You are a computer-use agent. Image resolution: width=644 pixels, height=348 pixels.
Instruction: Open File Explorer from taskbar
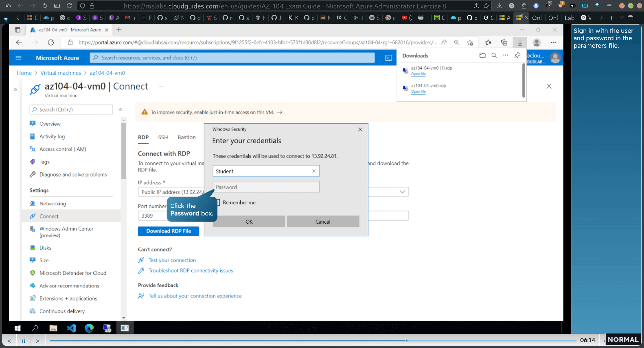53,328
